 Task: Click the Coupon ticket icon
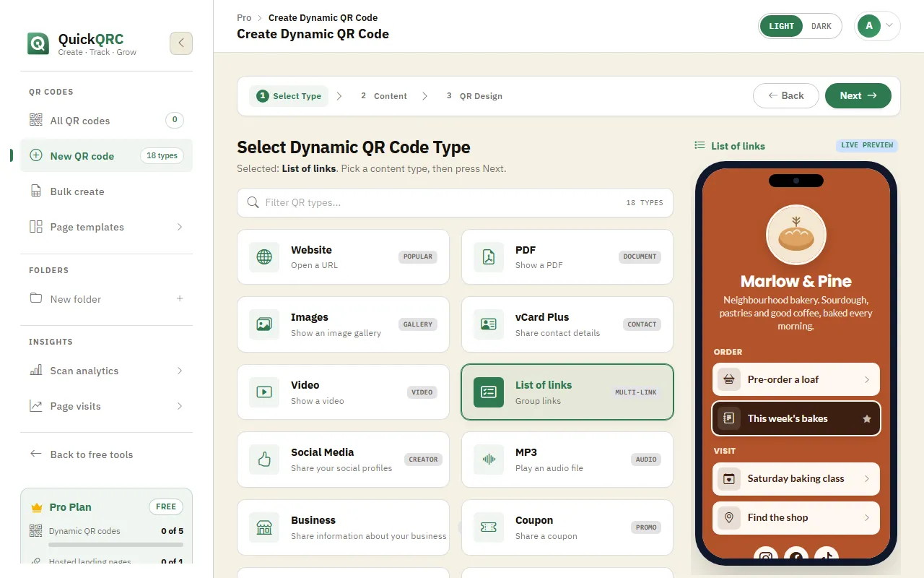pos(489,527)
